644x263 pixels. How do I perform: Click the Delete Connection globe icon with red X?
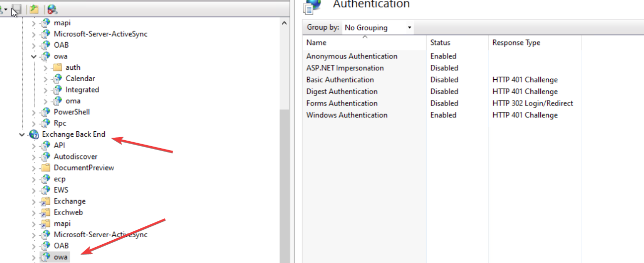[52, 9]
